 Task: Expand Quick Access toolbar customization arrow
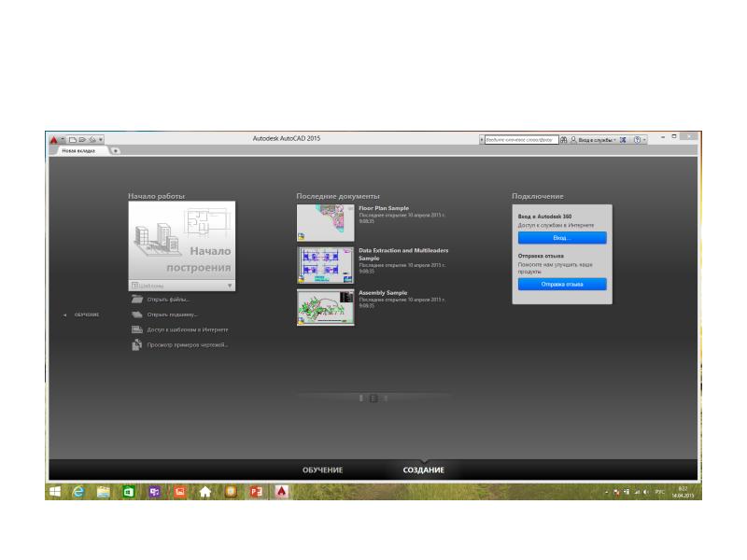(101, 139)
